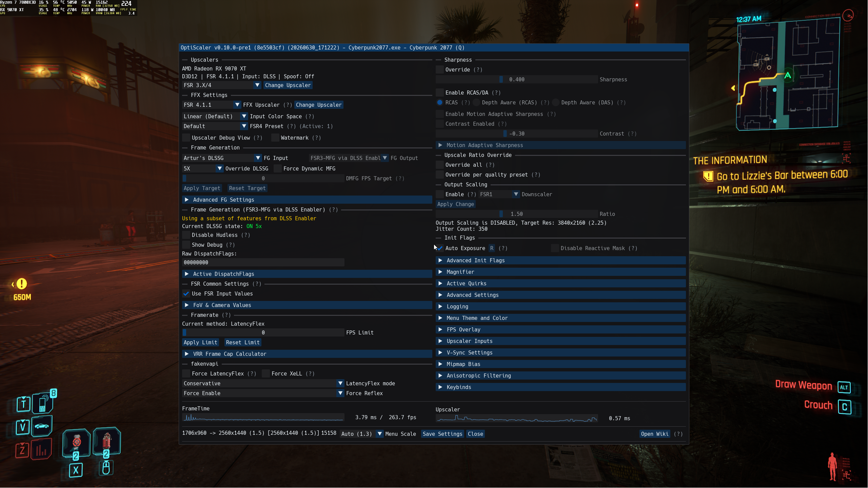The height and width of the screenshot is (488, 868).
Task: Click the X key hint icon
Action: point(76,470)
